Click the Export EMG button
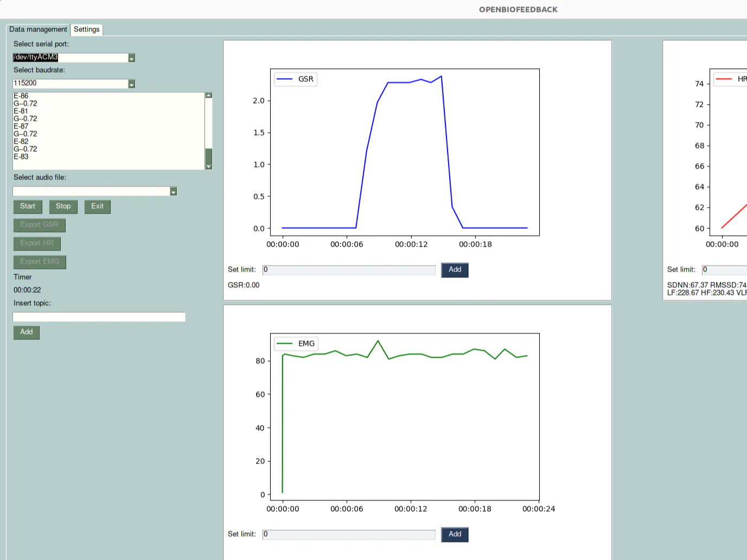Viewport: 747px width, 560px height. tap(40, 262)
